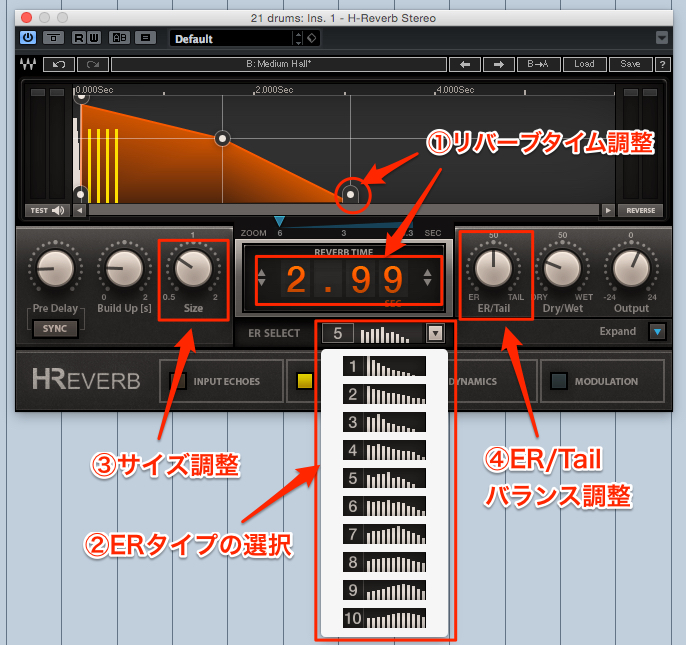Click the Build Up knob
The width and height of the screenshot is (686, 645).
tap(124, 268)
